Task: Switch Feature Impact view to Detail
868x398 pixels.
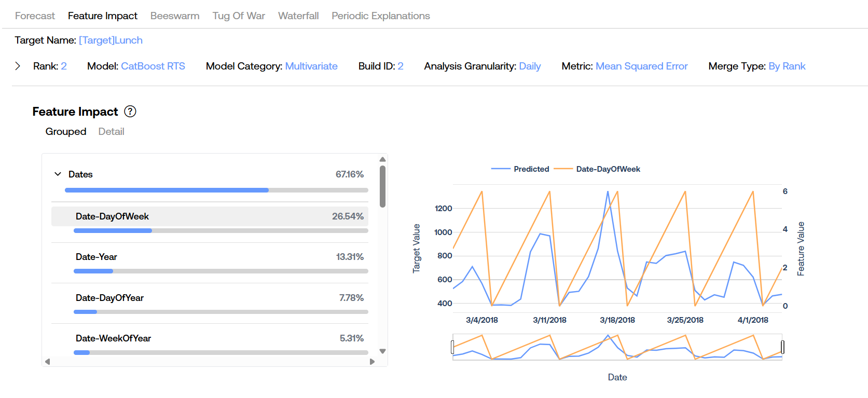Action: [x=111, y=131]
